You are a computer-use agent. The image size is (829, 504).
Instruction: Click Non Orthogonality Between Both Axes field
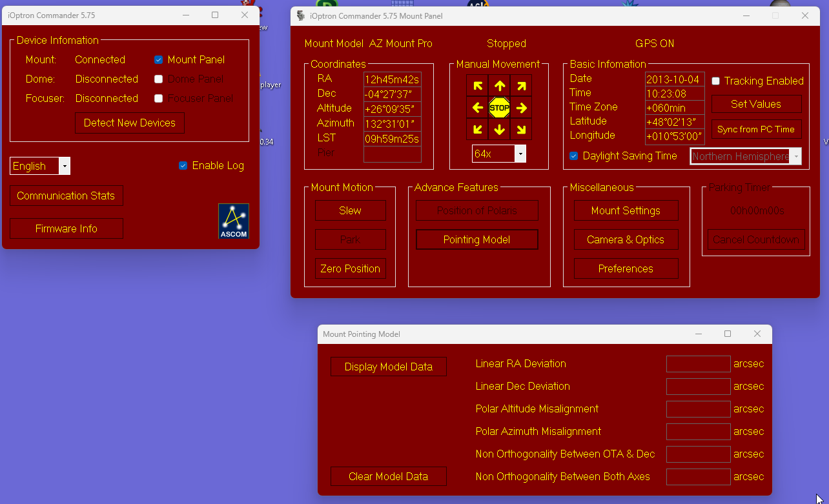699,477
